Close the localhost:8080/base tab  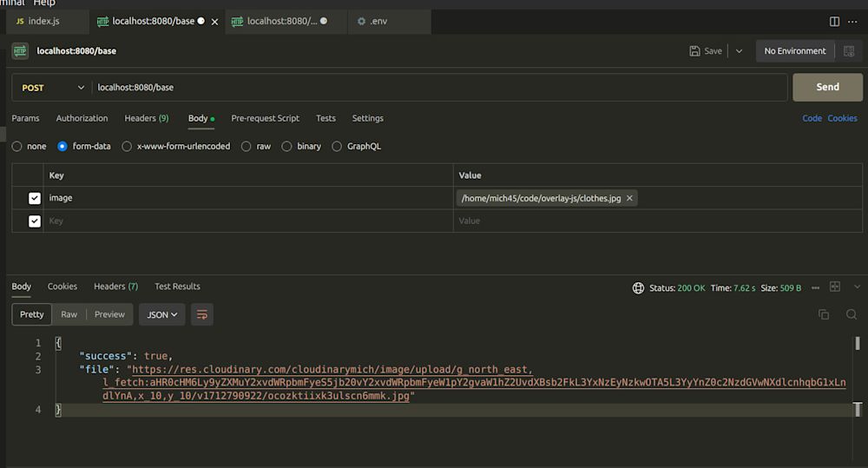point(215,21)
